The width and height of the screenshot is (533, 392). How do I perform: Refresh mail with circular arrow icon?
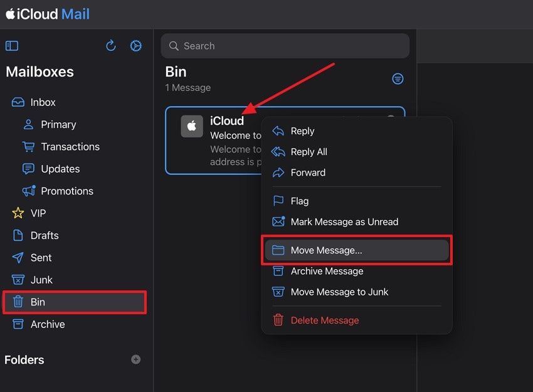click(111, 46)
